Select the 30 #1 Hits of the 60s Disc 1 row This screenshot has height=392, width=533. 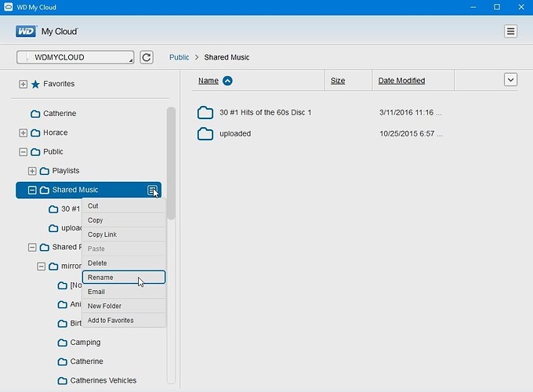265,113
